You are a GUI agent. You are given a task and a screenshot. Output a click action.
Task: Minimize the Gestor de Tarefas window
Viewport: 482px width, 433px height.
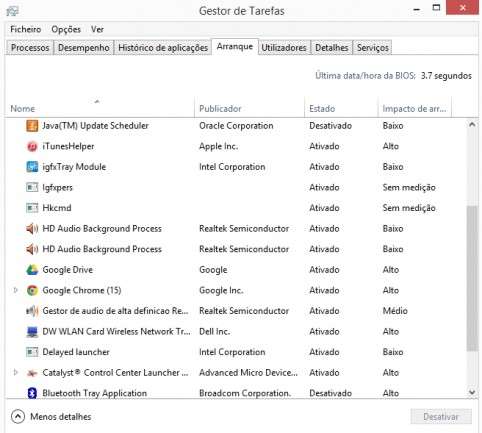point(417,9)
